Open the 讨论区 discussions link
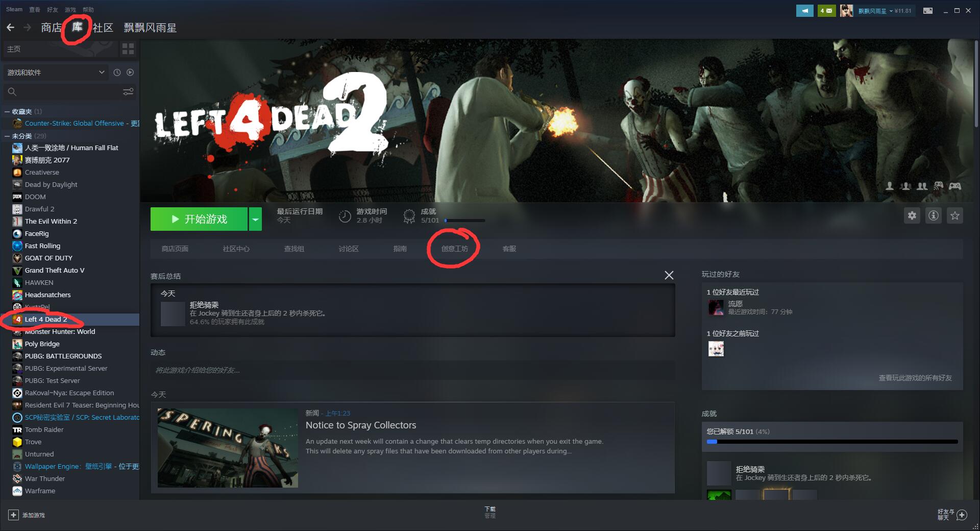The width and height of the screenshot is (980, 531). [x=349, y=249]
